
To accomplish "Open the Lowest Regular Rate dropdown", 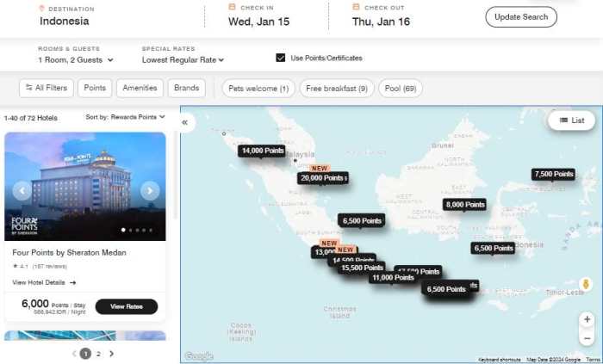I will tap(183, 60).
